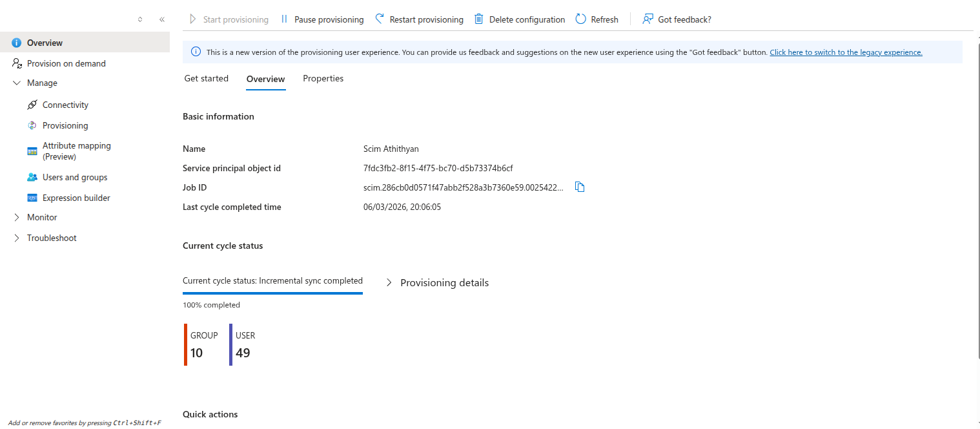The height and width of the screenshot is (429, 980).
Task: Click Provisioning label under Manage
Action: coord(65,125)
